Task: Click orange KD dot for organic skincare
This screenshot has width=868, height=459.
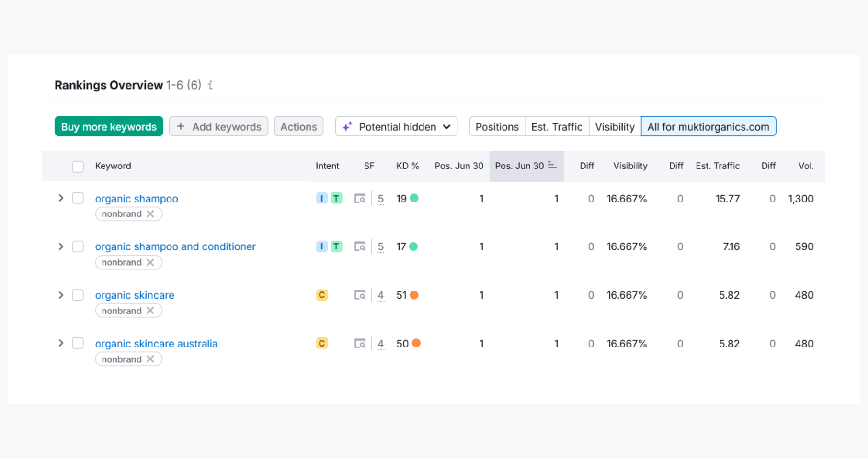Action: tap(414, 295)
